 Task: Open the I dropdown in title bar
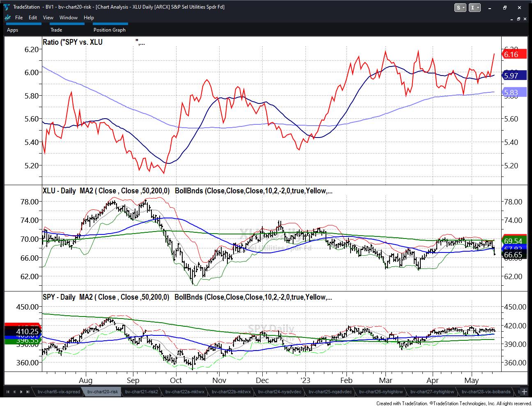(x=475, y=7)
